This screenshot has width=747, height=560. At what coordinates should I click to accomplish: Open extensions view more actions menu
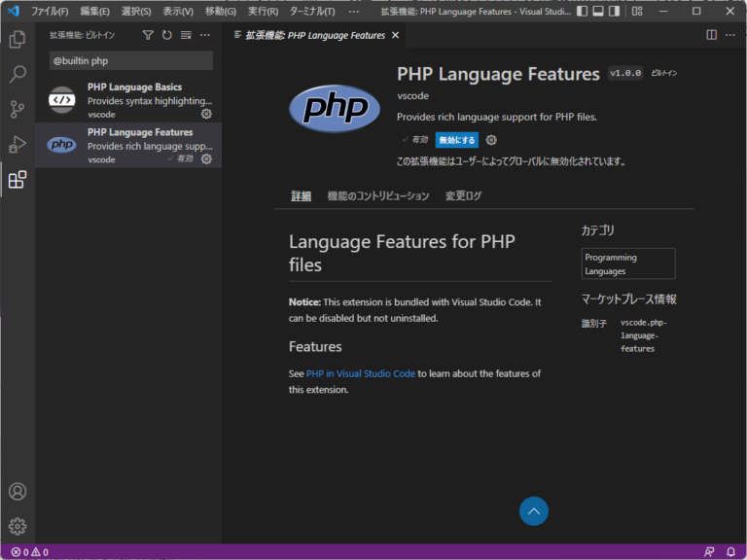coord(205,35)
